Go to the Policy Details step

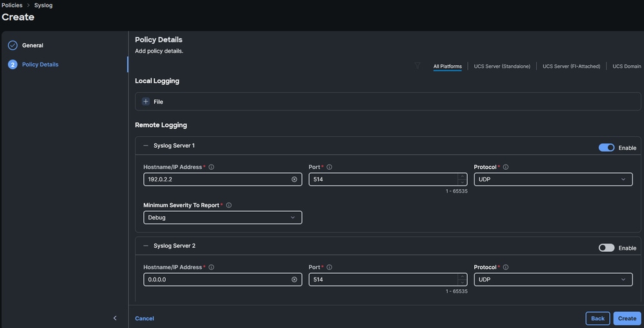[x=40, y=65]
